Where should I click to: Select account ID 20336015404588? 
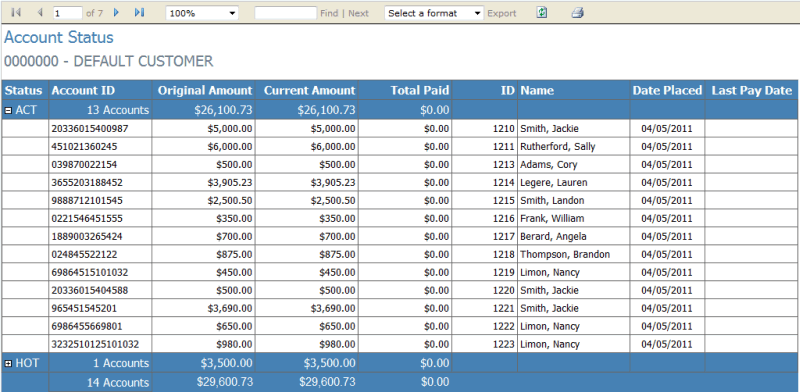point(90,290)
